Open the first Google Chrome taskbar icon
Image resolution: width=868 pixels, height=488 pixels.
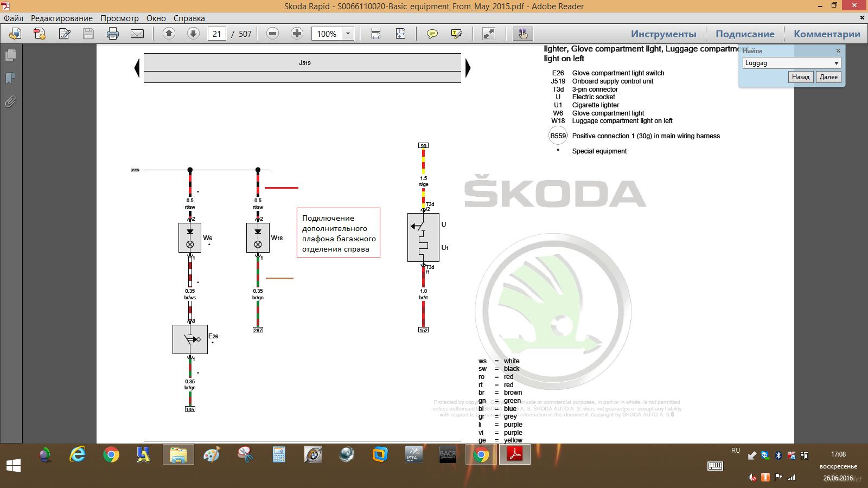[111, 454]
